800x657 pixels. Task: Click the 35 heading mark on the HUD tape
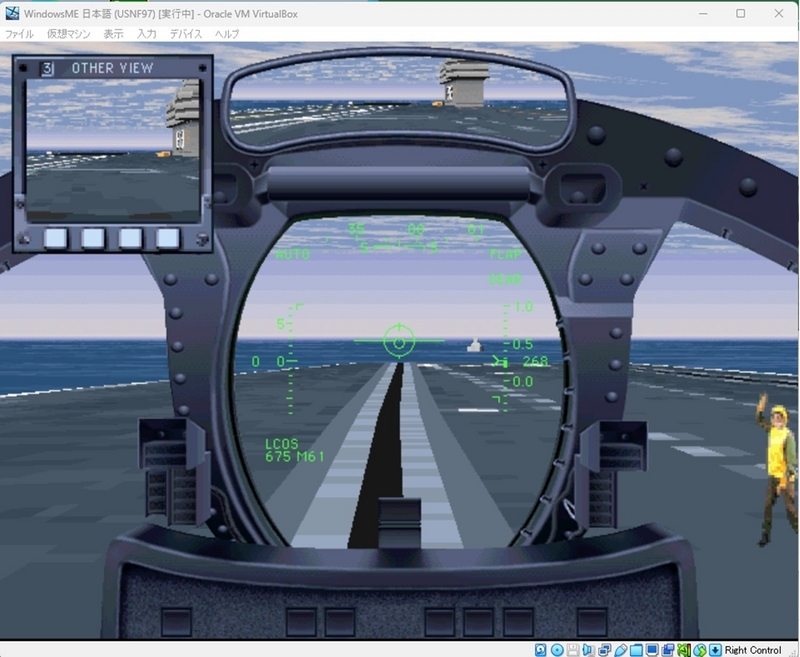356,229
